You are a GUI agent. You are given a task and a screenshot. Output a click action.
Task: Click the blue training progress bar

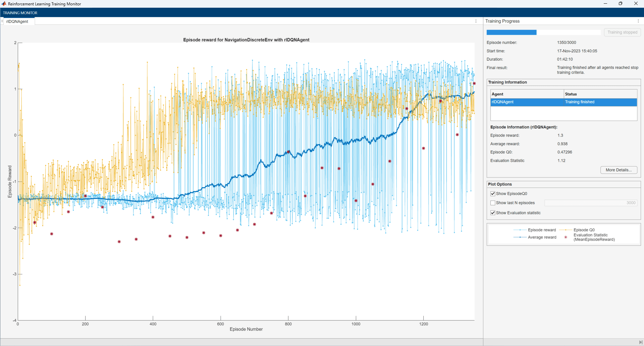tap(511, 32)
